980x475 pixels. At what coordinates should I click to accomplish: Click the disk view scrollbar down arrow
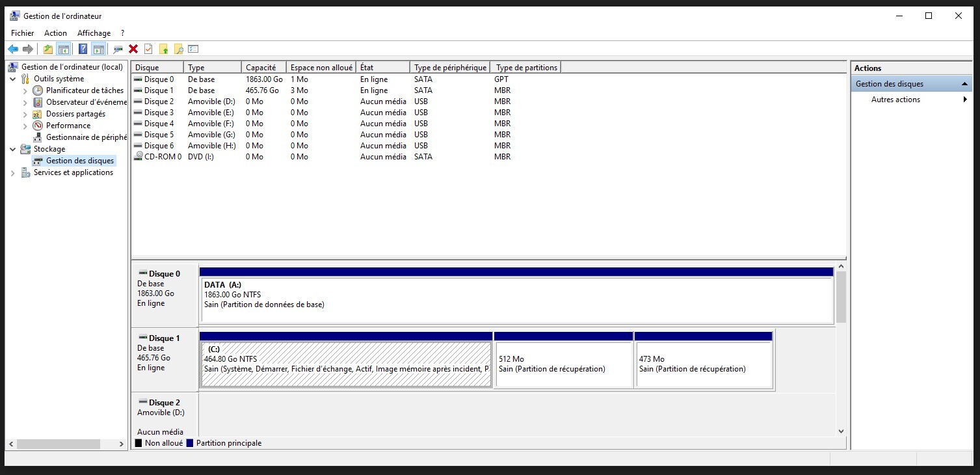tap(840, 431)
